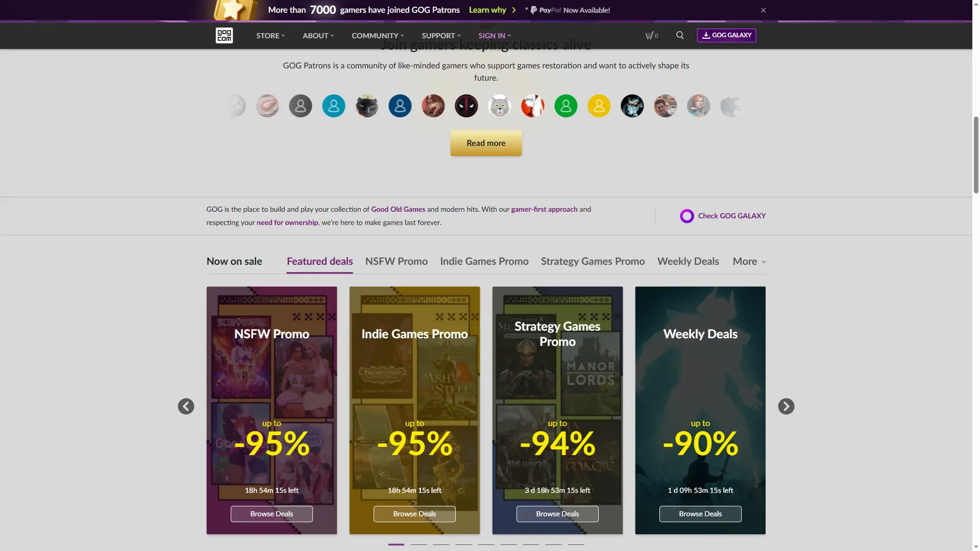
Task: Expand the COMMUNITY dropdown menu
Action: pyautogui.click(x=377, y=36)
